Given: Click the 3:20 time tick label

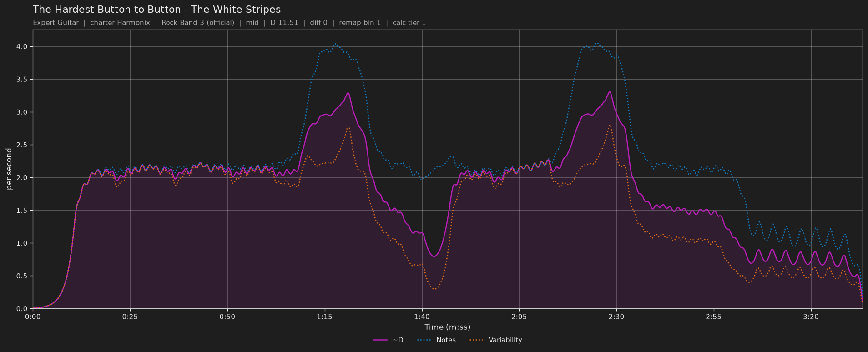Looking at the screenshot, I should click(811, 317).
